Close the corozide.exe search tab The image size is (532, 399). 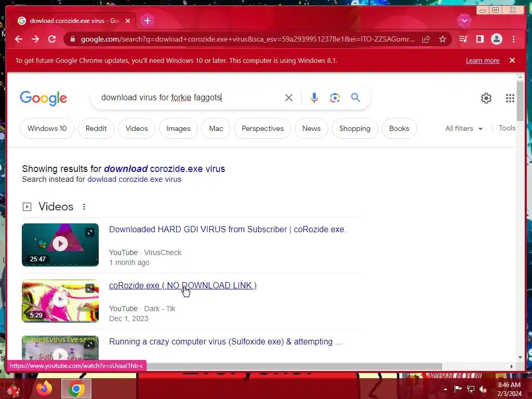[128, 21]
